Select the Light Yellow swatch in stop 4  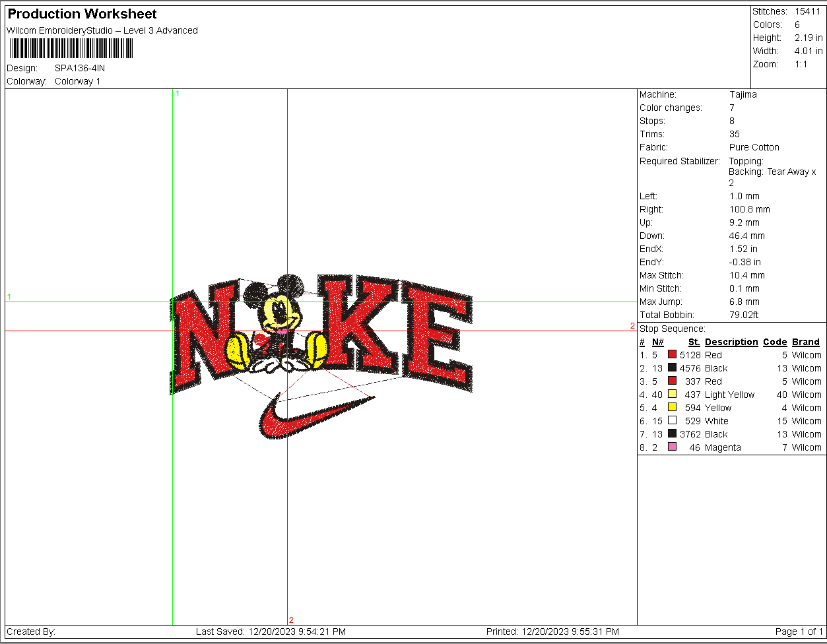[672, 394]
